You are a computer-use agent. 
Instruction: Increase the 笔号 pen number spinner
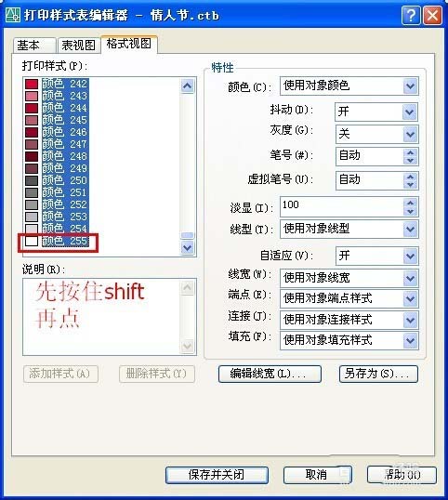pos(411,152)
